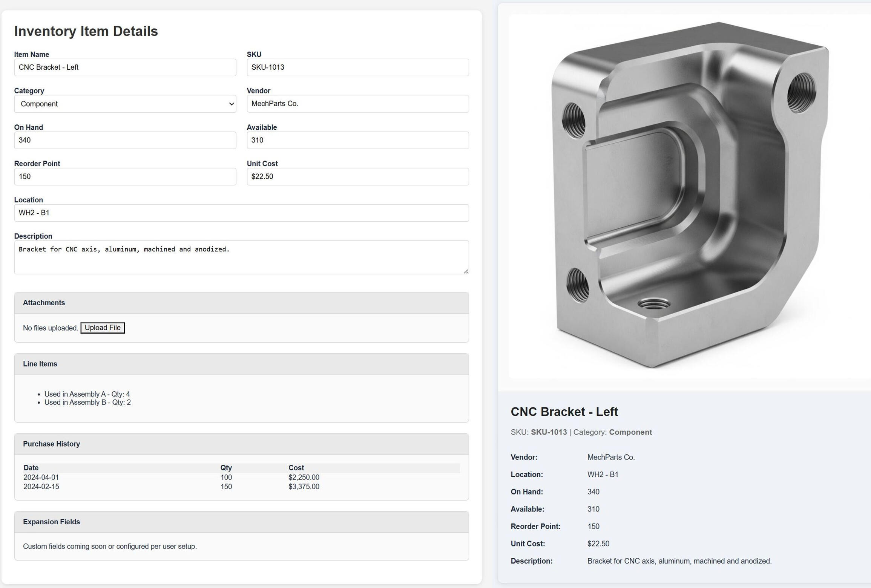The width and height of the screenshot is (871, 588).
Task: Click the Qty column header
Action: tap(226, 468)
